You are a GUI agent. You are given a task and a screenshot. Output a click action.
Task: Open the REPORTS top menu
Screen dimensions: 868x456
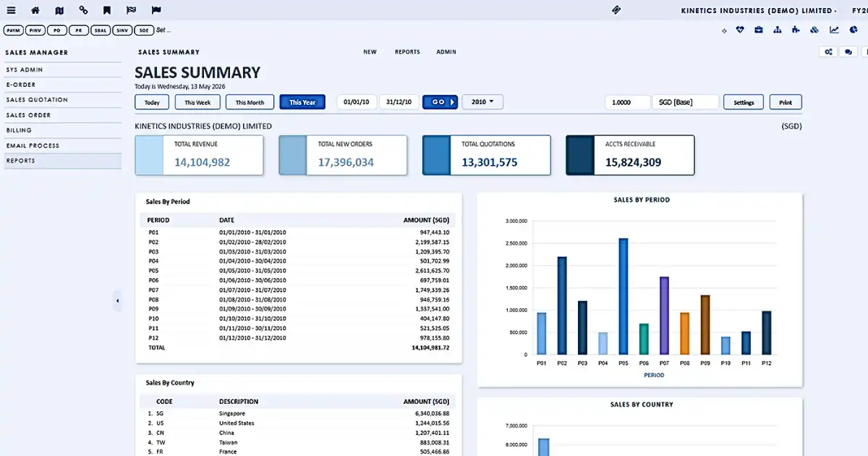[407, 52]
